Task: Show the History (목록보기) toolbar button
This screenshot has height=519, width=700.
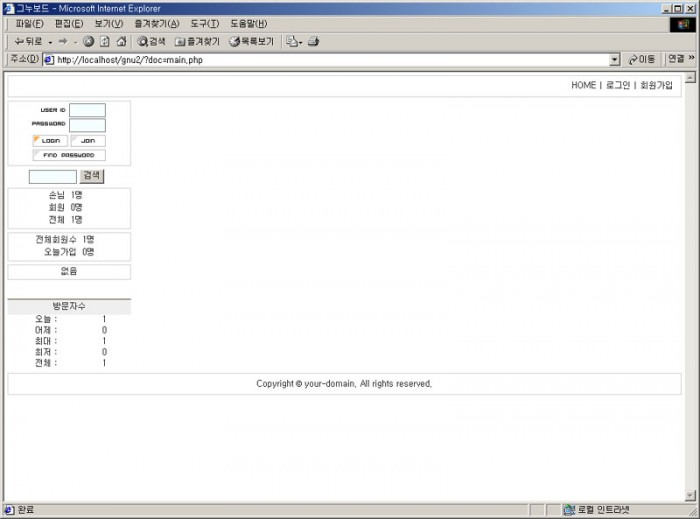Action: click(251, 42)
